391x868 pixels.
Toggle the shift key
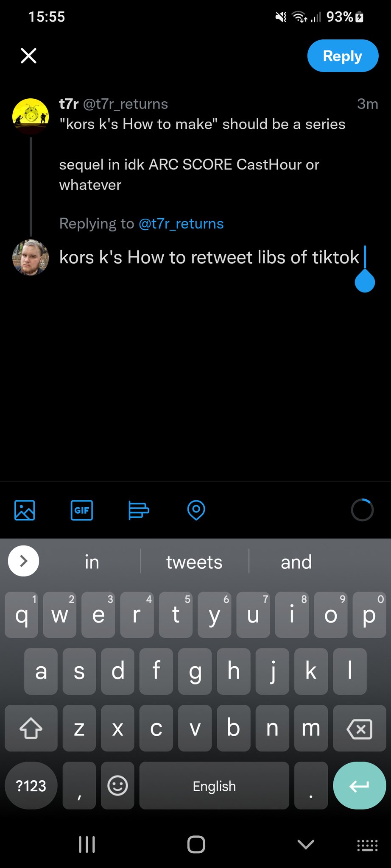click(x=31, y=729)
